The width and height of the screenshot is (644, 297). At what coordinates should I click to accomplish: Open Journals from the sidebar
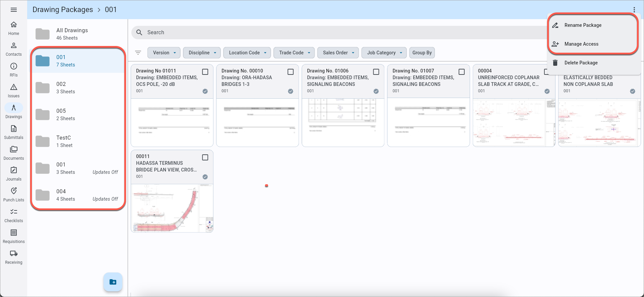coord(14,174)
